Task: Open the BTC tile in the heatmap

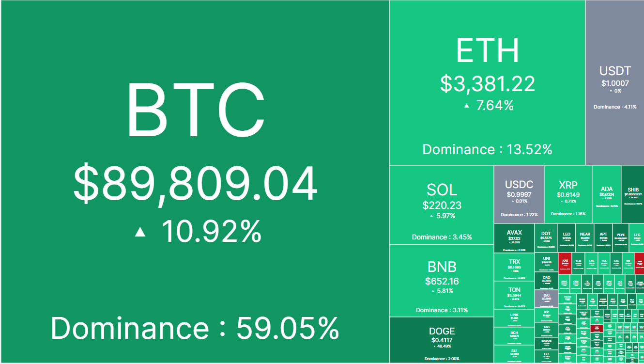Action: (195, 181)
